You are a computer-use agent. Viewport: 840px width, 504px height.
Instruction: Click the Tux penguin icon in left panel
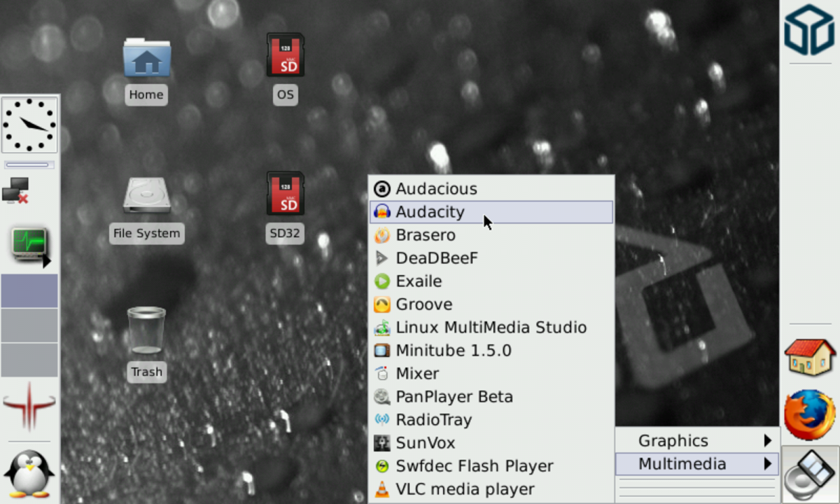coord(29,472)
